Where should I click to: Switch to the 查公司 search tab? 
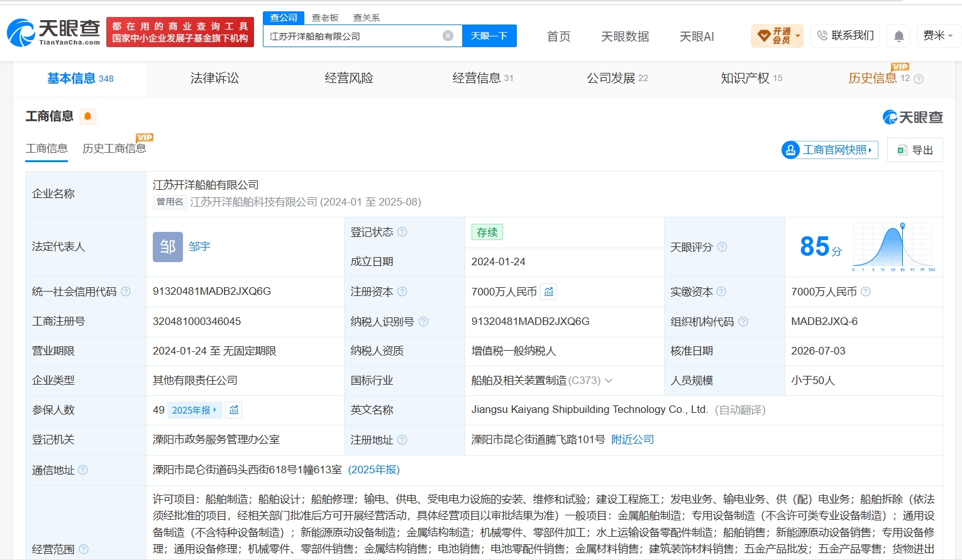coord(284,18)
